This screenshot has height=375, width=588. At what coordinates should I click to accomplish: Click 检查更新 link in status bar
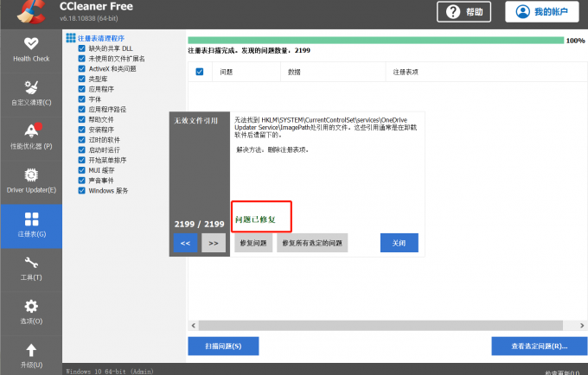point(562,372)
